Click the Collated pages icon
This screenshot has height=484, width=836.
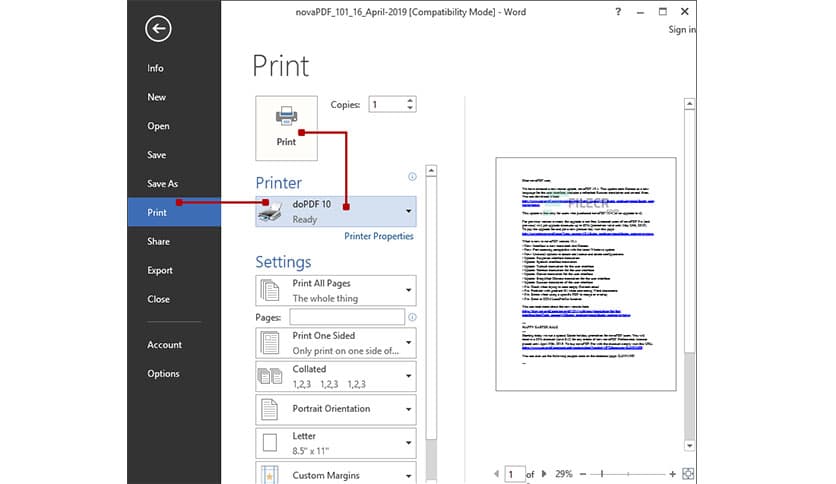(270, 376)
